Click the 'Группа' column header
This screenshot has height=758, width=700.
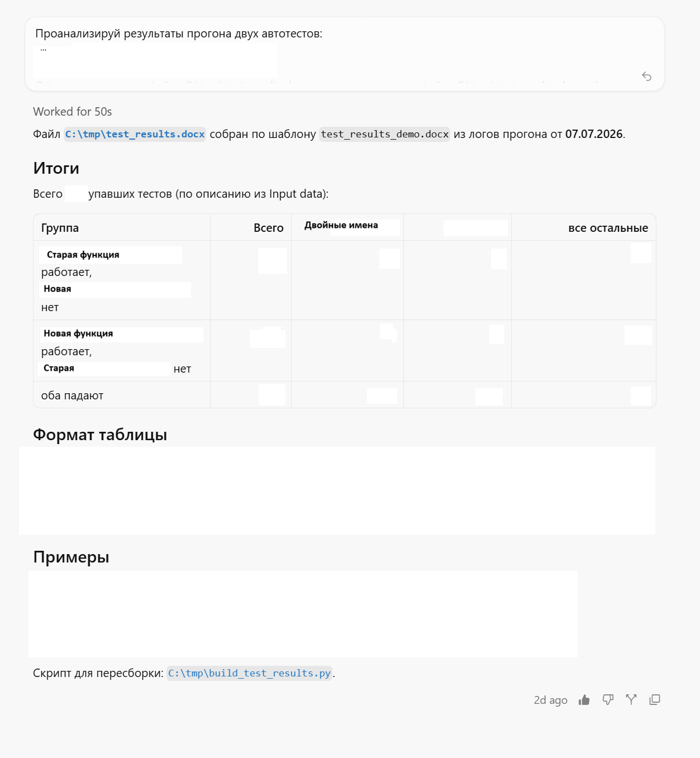click(60, 228)
